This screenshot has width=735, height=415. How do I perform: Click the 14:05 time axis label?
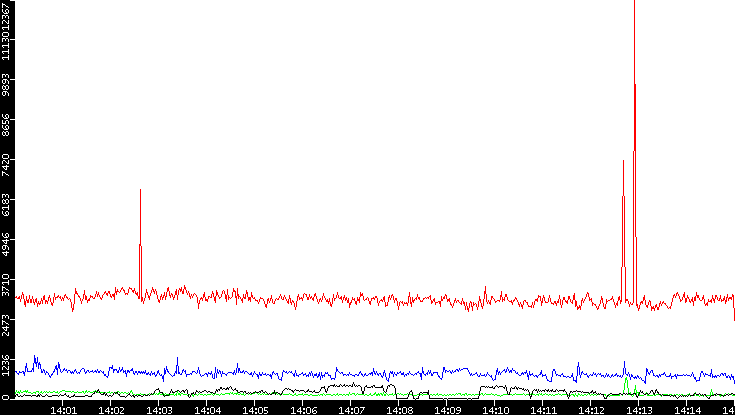[255, 410]
